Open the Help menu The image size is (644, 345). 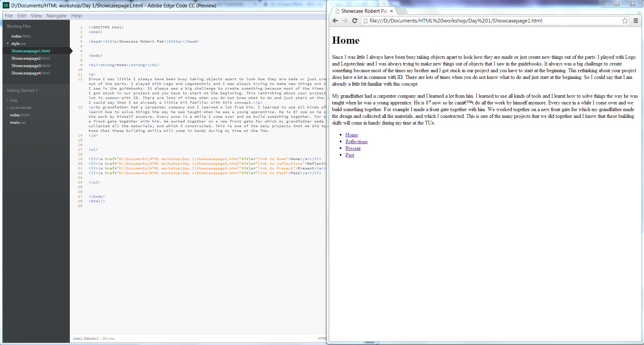pyautogui.click(x=76, y=16)
